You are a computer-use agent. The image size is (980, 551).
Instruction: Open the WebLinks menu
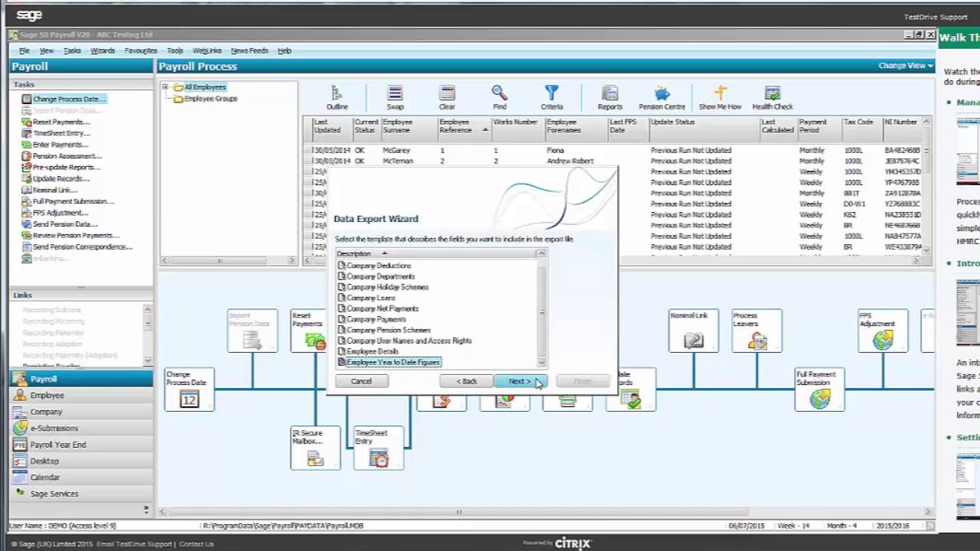(207, 51)
